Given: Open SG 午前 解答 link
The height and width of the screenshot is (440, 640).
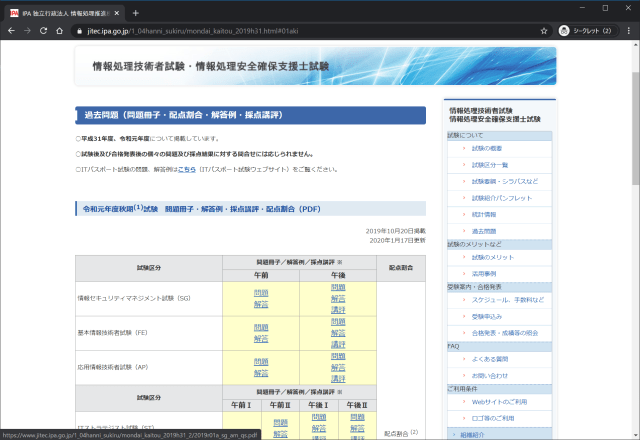Looking at the screenshot, I should click(261, 304).
